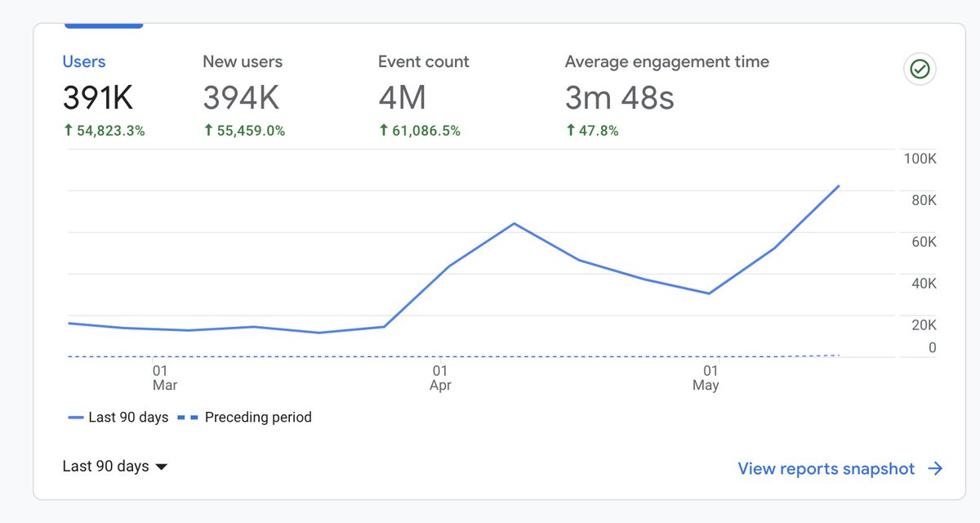Click the Preceding period legend entry
Screen dimensions: 980x523
tap(245, 418)
